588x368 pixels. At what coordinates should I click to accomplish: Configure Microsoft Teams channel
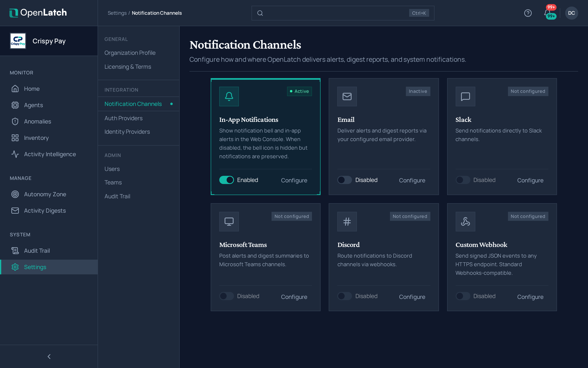click(x=294, y=297)
